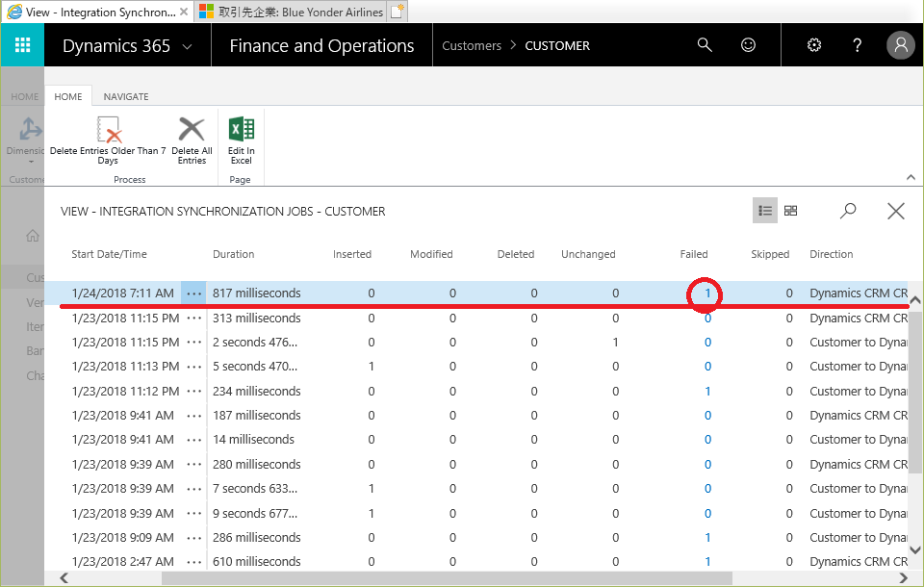Sort by the Skipped column header

click(770, 254)
